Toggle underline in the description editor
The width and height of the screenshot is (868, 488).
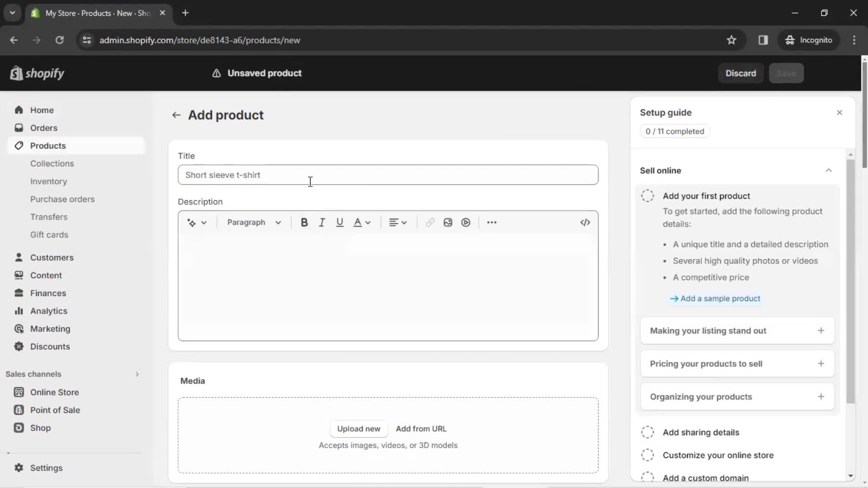pyautogui.click(x=340, y=222)
